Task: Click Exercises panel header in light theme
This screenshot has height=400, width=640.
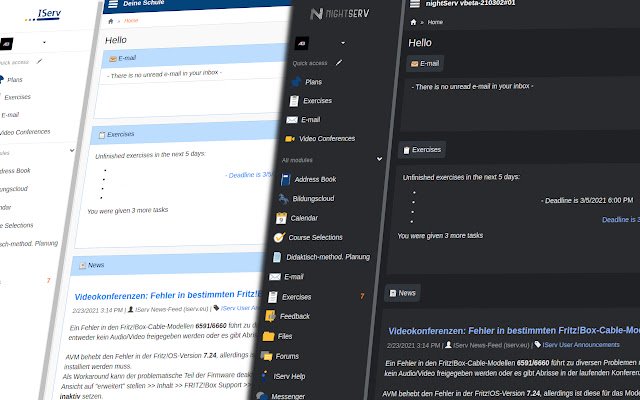Action: [x=184, y=132]
